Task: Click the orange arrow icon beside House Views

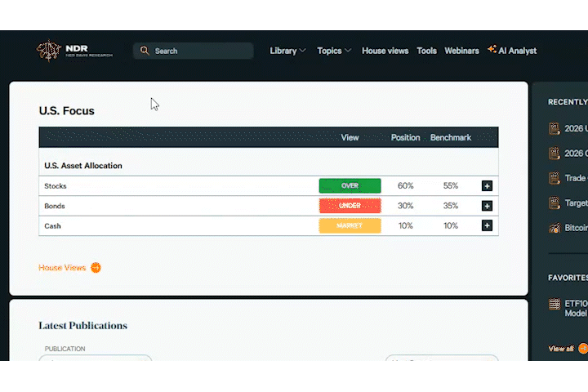Action: tap(96, 268)
